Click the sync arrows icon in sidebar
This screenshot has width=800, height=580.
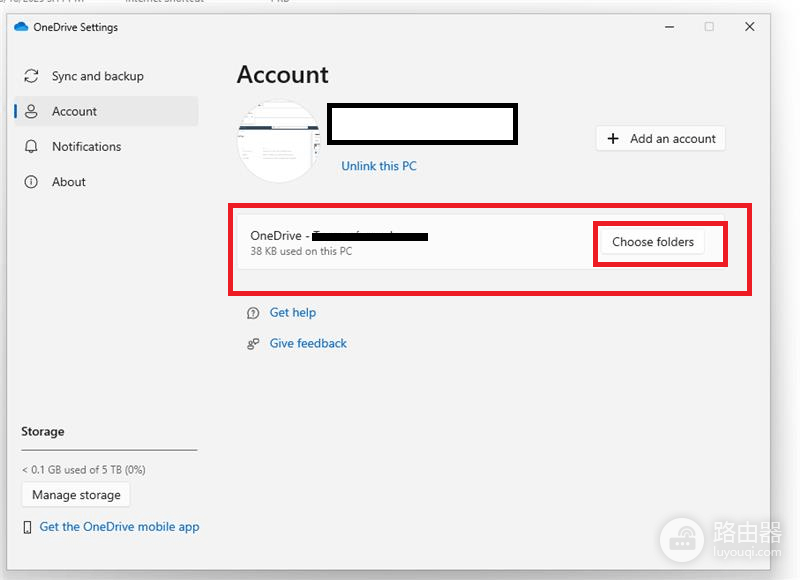coord(31,76)
